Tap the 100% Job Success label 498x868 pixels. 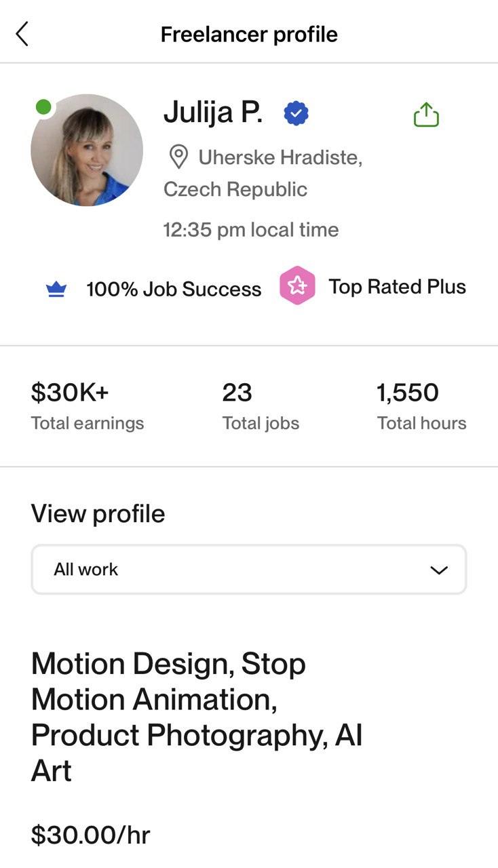coord(174,290)
